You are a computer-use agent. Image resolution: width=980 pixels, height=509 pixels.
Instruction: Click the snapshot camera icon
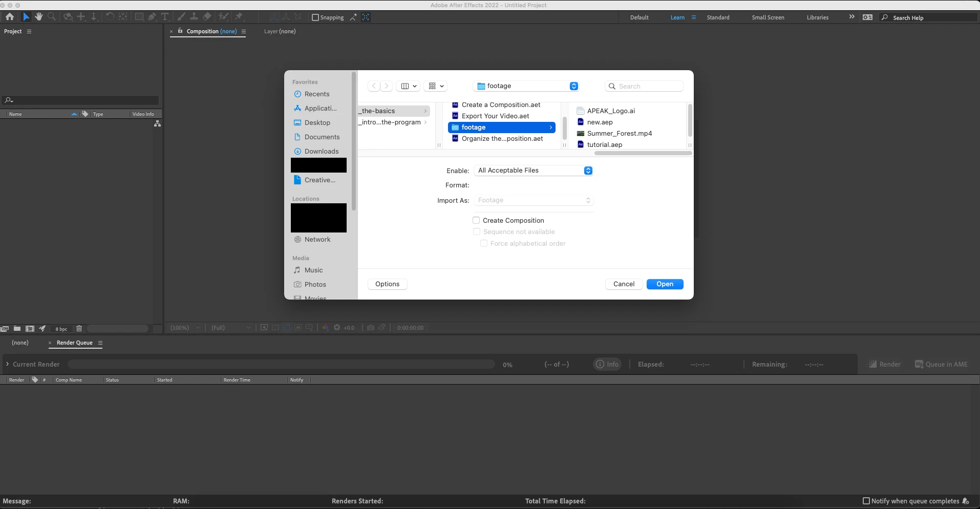pos(371,328)
